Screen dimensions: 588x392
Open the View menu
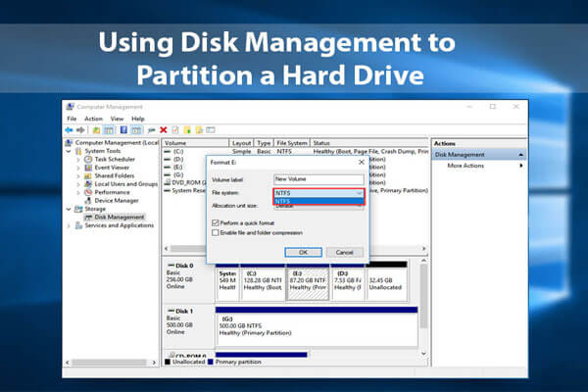coord(117,119)
